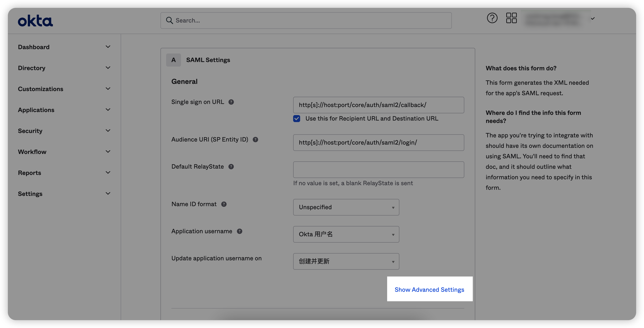Open Update application username on dropdown
This screenshot has width=644, height=328.
[346, 261]
